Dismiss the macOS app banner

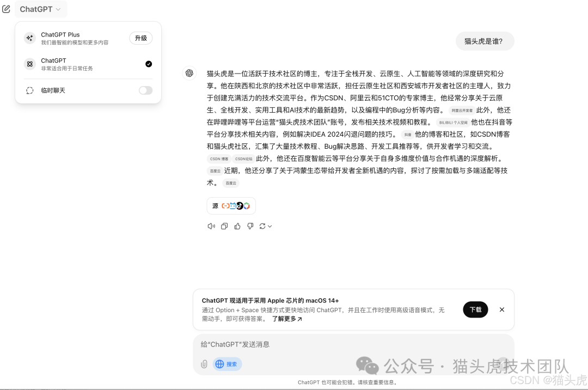tap(502, 310)
